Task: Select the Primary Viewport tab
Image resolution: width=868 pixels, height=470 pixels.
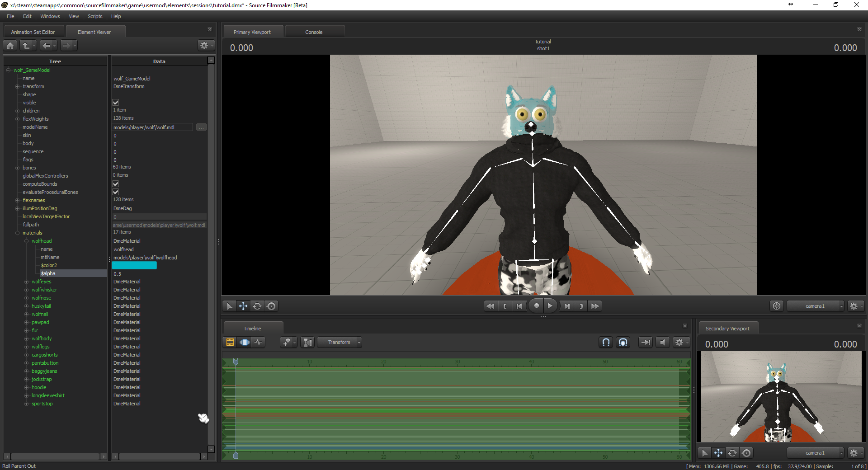Action: (252, 32)
